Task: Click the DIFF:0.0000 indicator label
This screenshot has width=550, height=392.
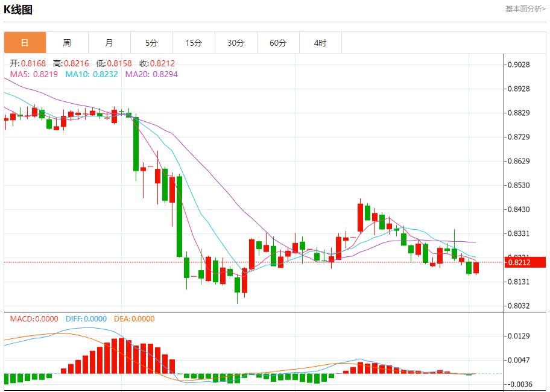Action: pos(86,318)
